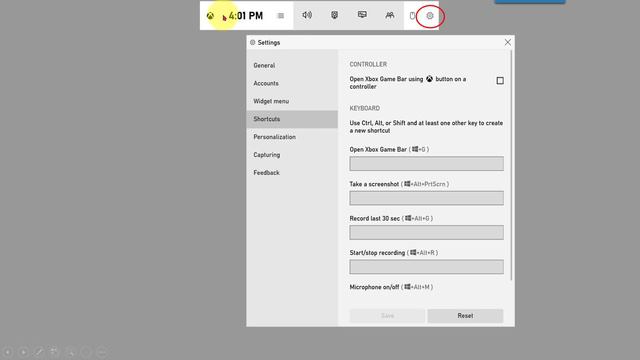Open the Capturing settings tab

(x=292, y=155)
